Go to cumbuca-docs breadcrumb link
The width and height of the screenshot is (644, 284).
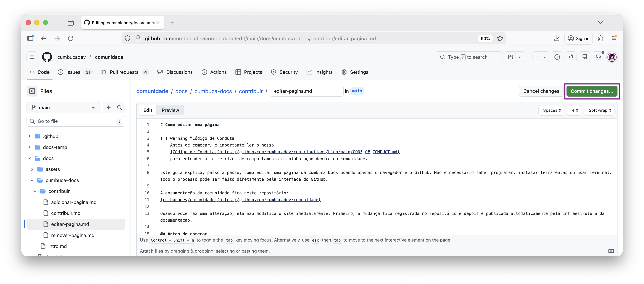[213, 91]
